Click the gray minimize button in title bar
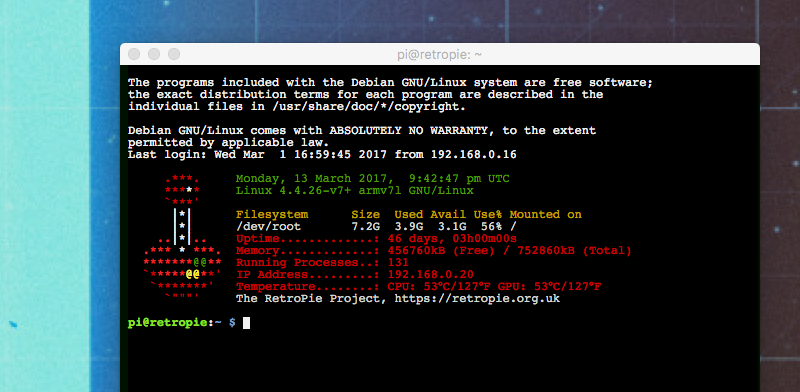This screenshot has width=800, height=392. [x=154, y=54]
